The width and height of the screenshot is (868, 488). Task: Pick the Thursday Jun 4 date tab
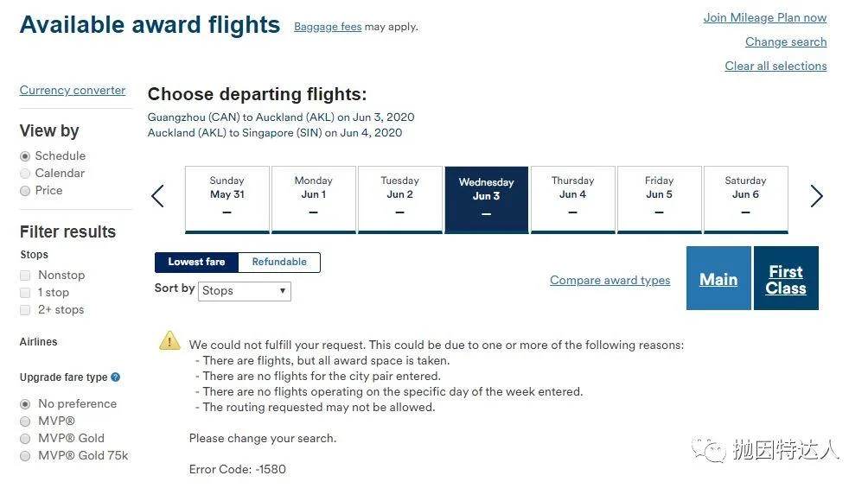(x=573, y=200)
